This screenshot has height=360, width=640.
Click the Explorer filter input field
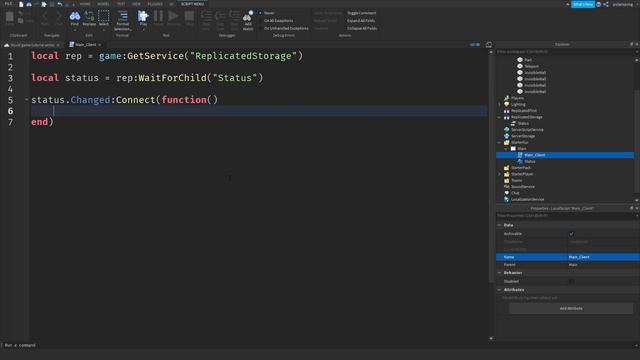(x=565, y=52)
